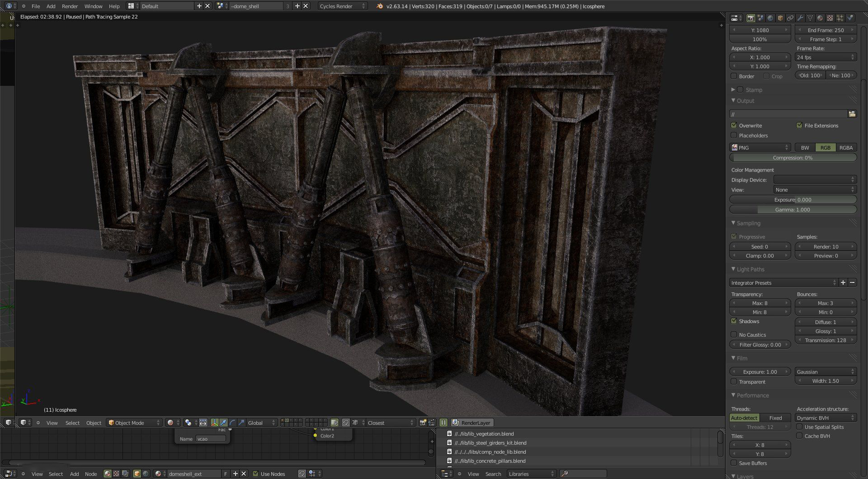Enable the Placeholders checkbox
This screenshot has height=479, width=868.
[734, 136]
